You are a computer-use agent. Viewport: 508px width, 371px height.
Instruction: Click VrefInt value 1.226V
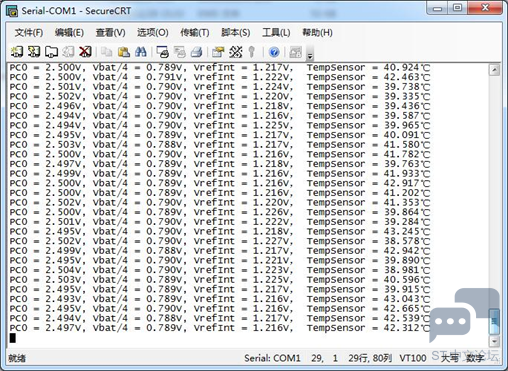click(272, 212)
